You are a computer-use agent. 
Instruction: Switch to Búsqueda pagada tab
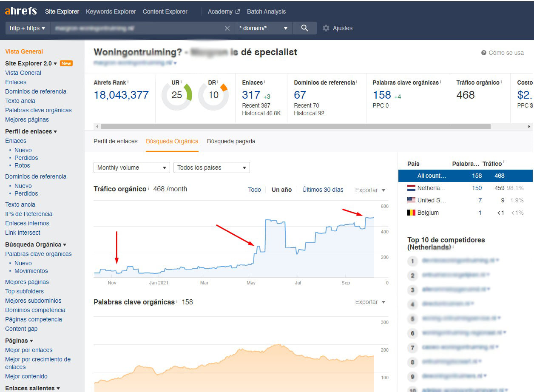coord(231,141)
